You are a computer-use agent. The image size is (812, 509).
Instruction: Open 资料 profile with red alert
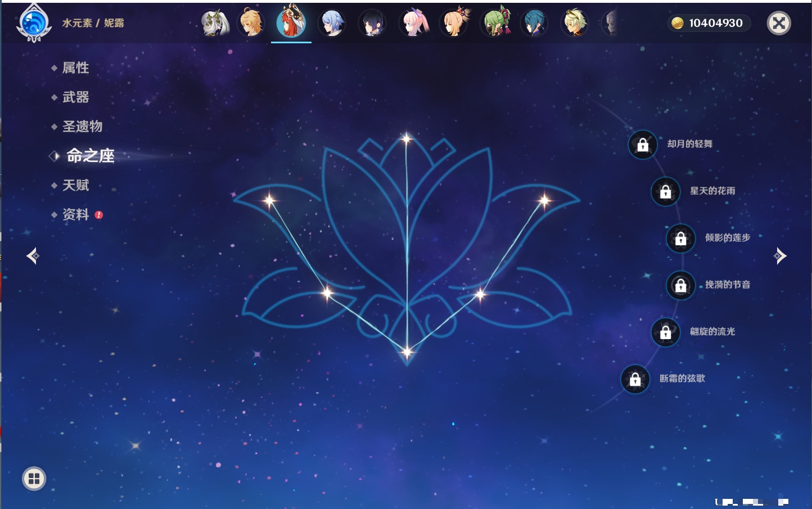pos(75,214)
